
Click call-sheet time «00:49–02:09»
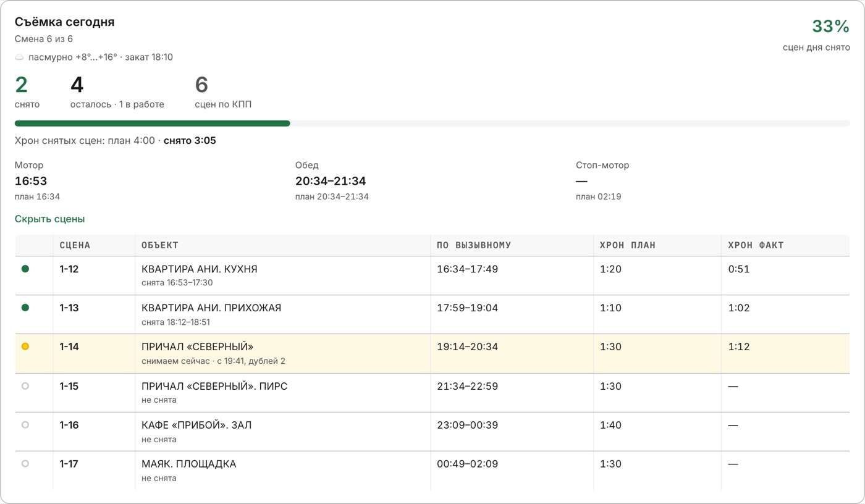(x=468, y=464)
